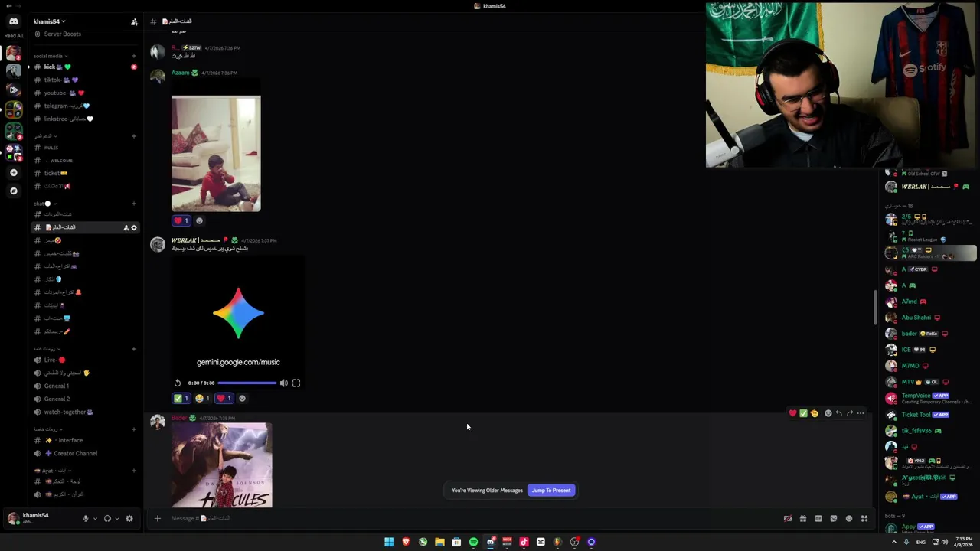Toggle heart reaction under Gemini video
Viewport: 980px width, 551px height.
click(x=224, y=398)
